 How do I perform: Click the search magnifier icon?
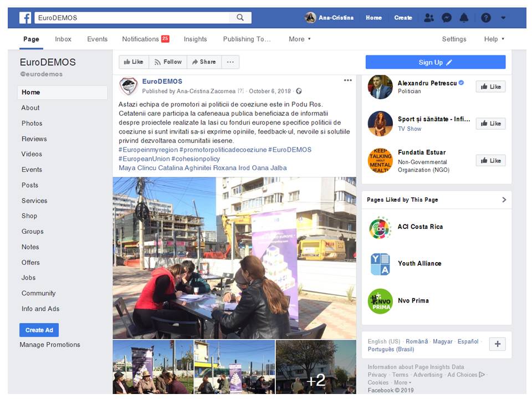[240, 18]
